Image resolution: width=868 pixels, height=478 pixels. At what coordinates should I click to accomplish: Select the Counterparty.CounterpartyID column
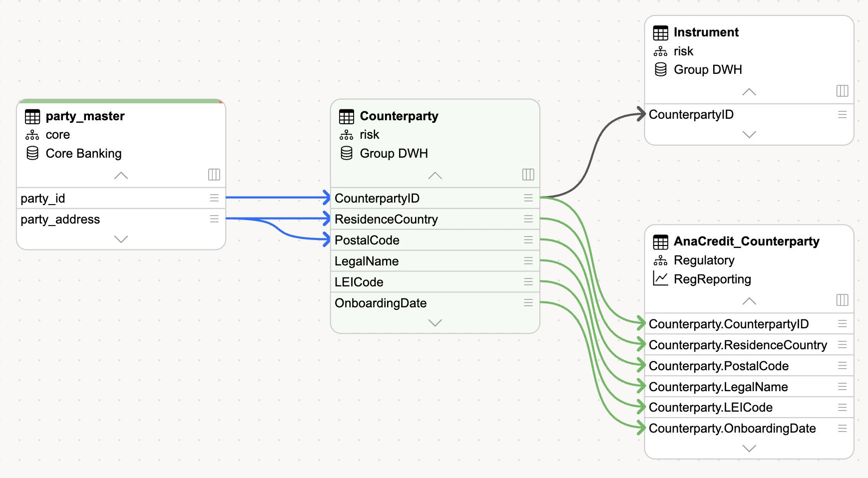pyautogui.click(x=749, y=324)
